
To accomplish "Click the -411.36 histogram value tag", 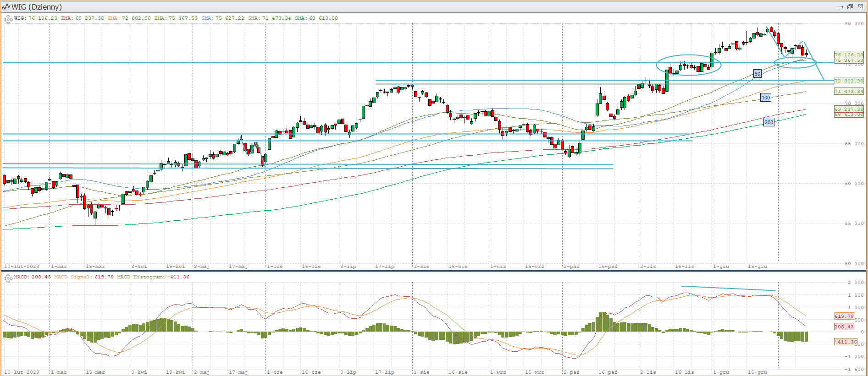I will (x=845, y=342).
